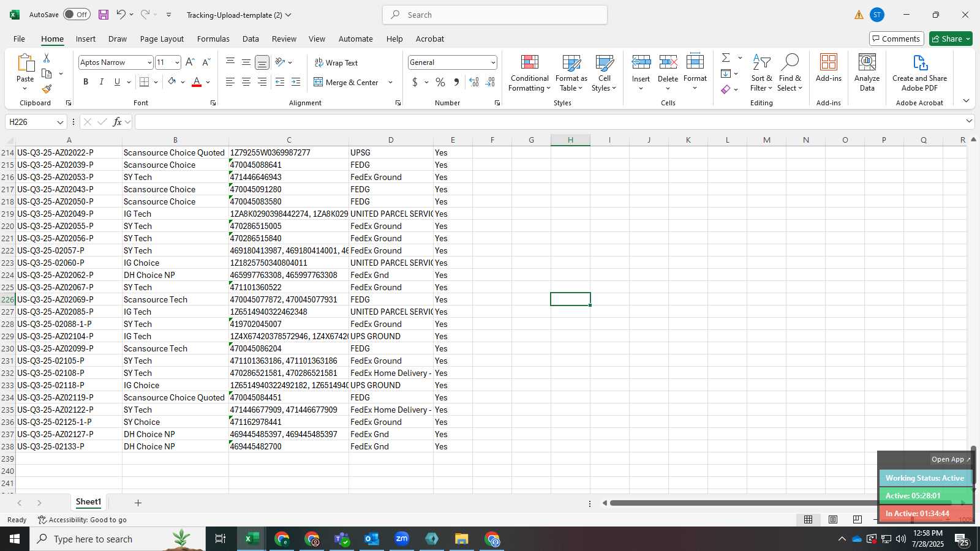Viewport: 980px width, 551px height.
Task: Switch to the Formulas tab
Action: point(213,39)
